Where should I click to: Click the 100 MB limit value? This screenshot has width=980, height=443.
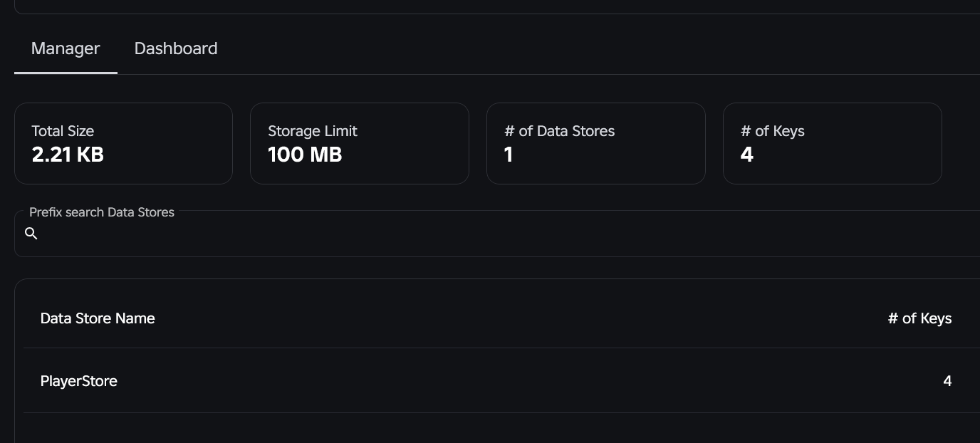click(x=305, y=155)
